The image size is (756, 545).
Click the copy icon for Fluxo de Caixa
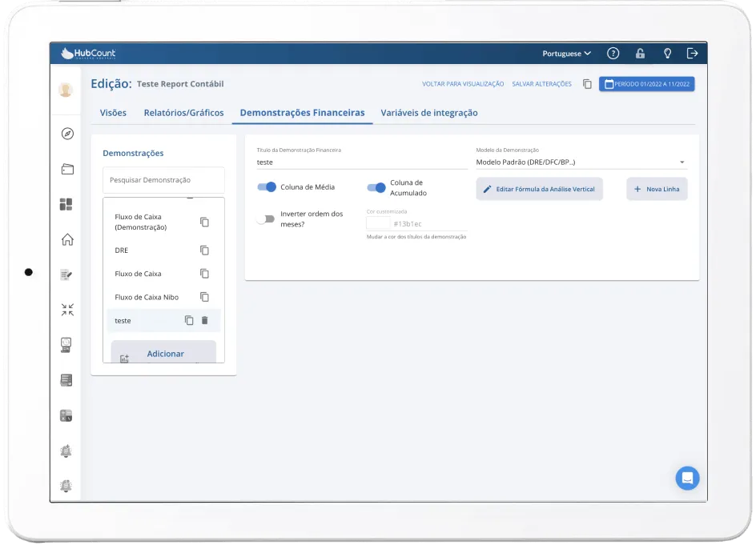point(204,274)
